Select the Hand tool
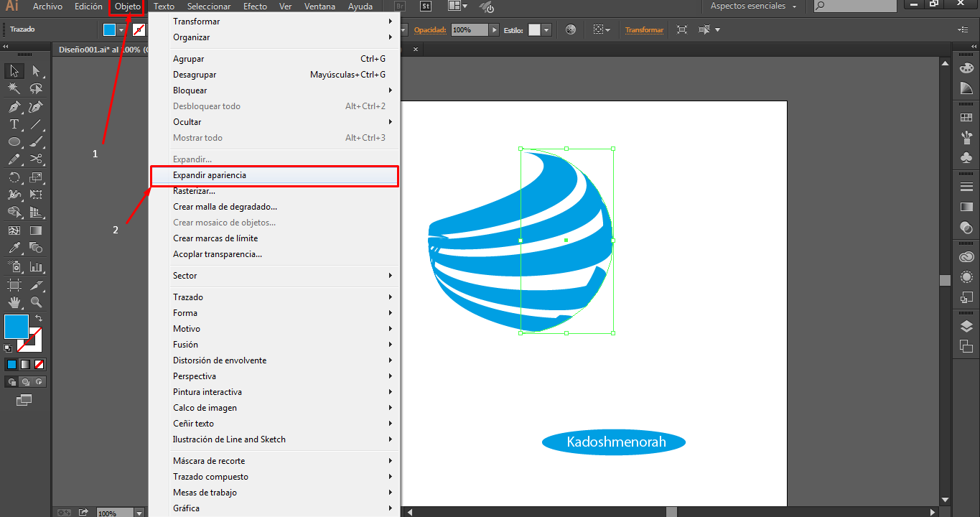 click(x=14, y=302)
